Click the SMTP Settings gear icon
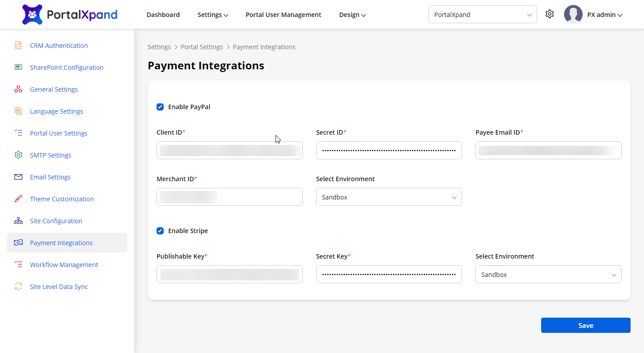 [x=18, y=155]
